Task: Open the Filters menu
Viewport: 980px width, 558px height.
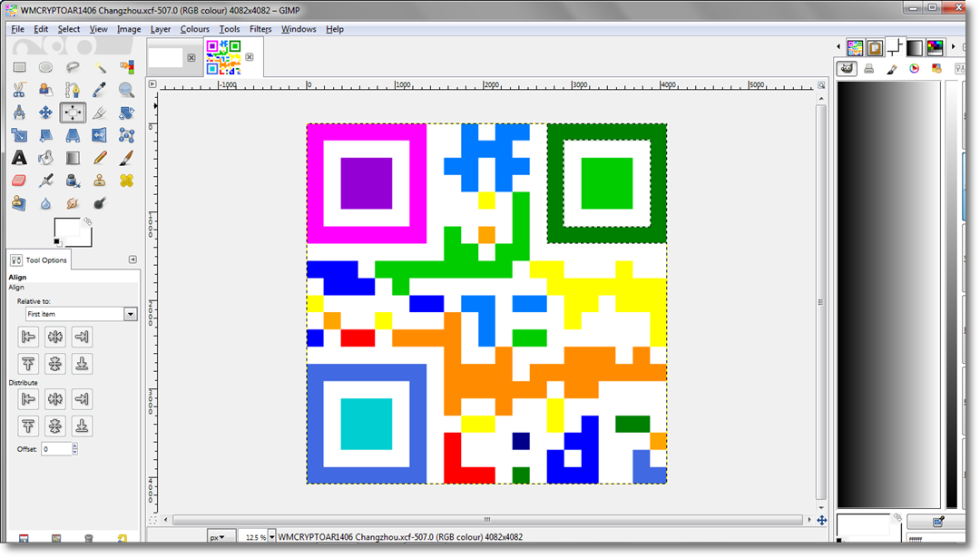Action: (x=260, y=29)
